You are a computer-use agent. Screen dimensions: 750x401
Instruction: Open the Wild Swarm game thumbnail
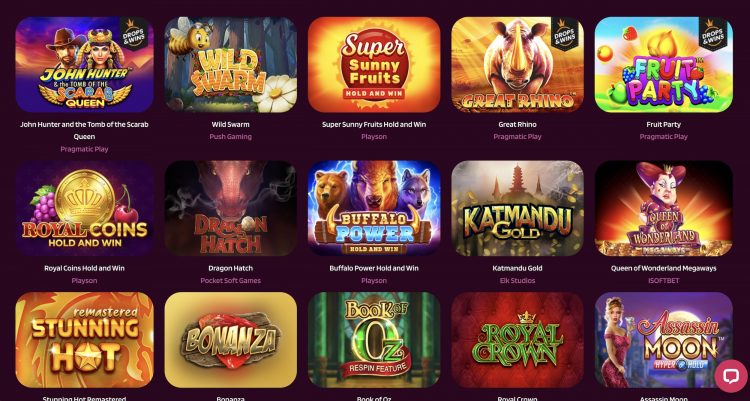pyautogui.click(x=231, y=65)
